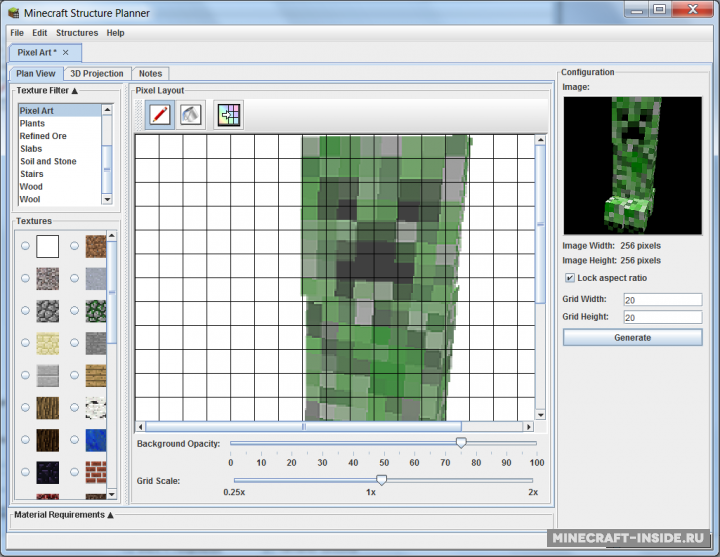Image resolution: width=720 pixels, height=557 pixels.
Task: Collapse the Texture Filter panel arrow
Action: (x=75, y=91)
